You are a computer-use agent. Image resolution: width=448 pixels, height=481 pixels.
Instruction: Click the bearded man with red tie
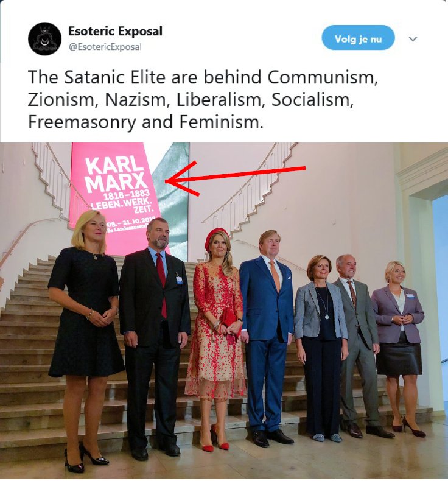tap(153, 337)
